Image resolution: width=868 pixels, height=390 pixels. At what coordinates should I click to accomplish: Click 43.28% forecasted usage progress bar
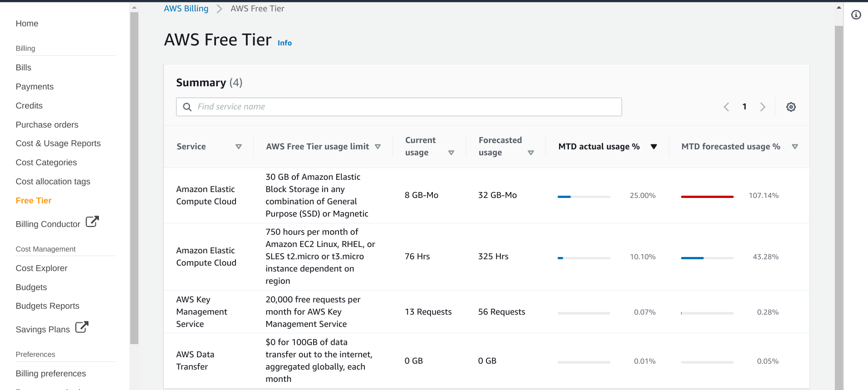[707, 258]
